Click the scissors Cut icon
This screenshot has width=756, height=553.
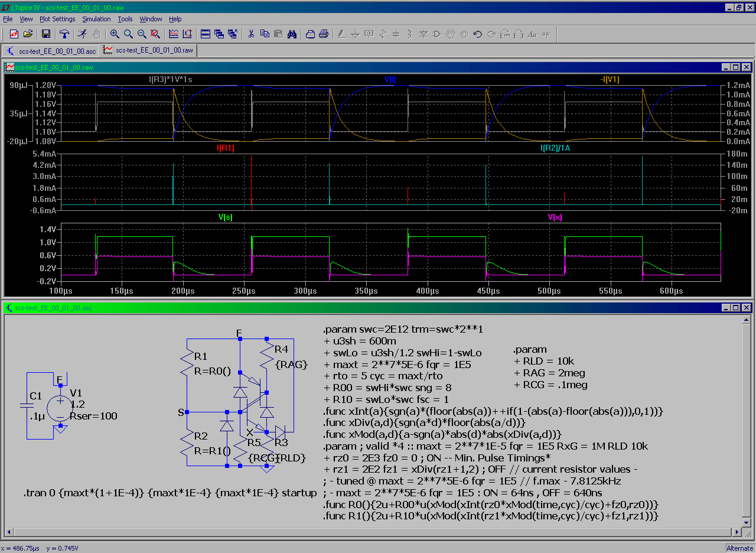251,34
